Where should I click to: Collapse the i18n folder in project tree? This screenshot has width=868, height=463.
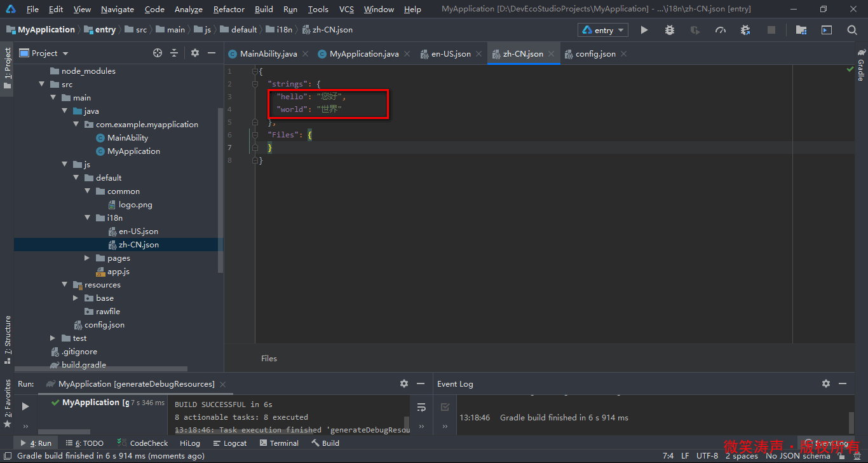click(x=88, y=218)
